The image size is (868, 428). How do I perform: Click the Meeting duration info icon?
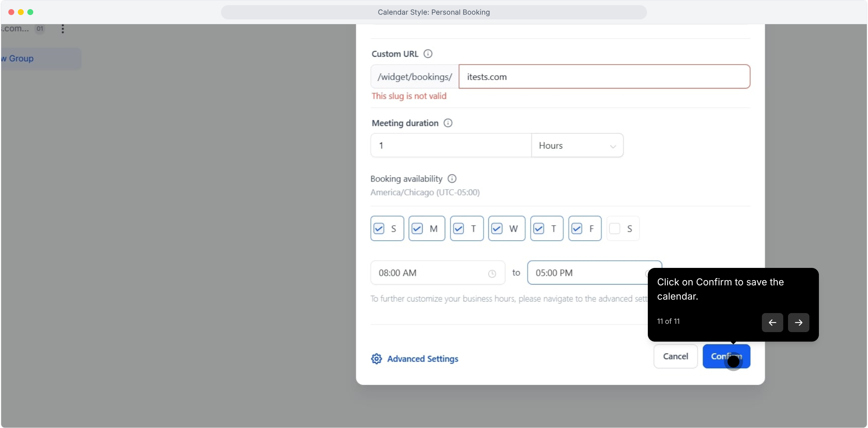(x=448, y=123)
